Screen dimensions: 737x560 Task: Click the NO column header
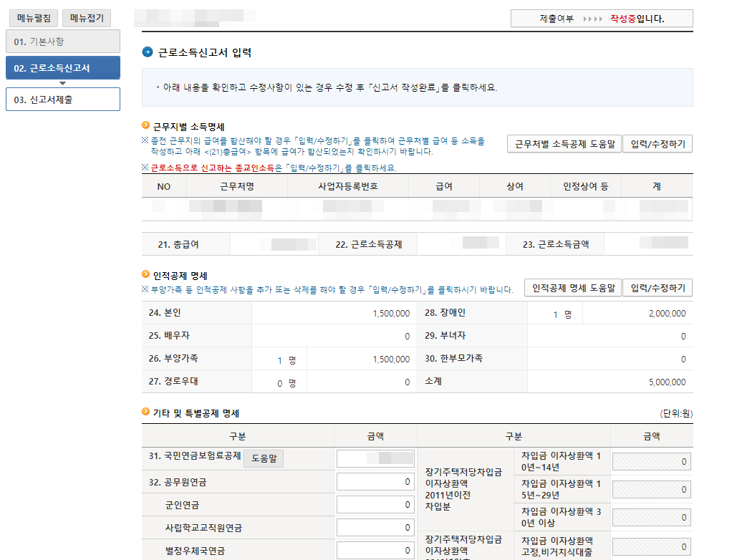[163, 186]
